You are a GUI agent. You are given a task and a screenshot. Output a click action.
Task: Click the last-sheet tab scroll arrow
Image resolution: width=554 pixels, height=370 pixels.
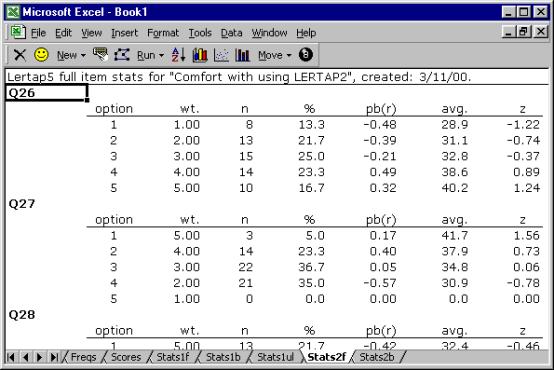pyautogui.click(x=54, y=357)
